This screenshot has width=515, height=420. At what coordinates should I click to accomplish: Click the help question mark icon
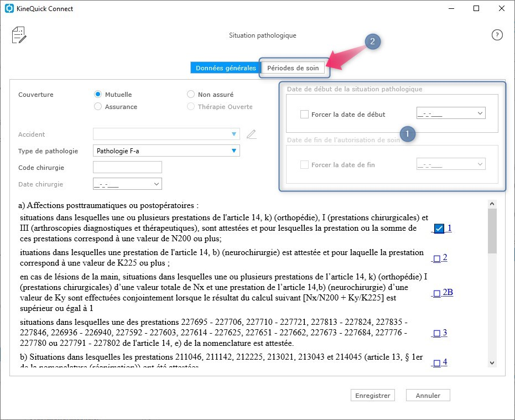coord(497,35)
